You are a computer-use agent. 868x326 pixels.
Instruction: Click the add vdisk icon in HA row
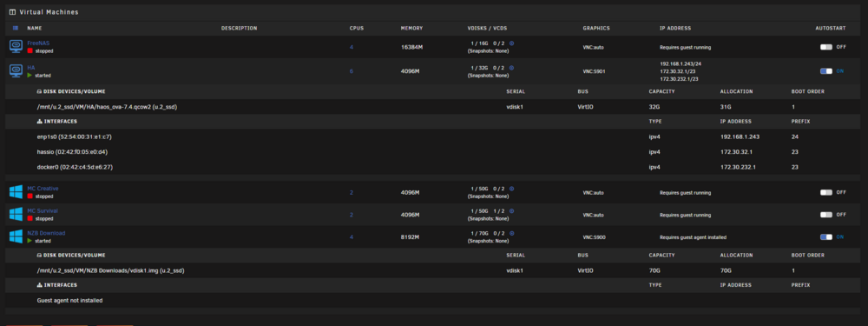tap(511, 68)
